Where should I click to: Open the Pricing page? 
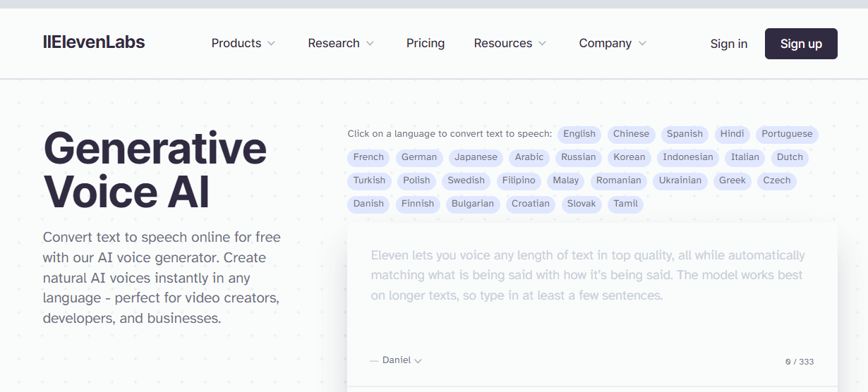tap(426, 43)
